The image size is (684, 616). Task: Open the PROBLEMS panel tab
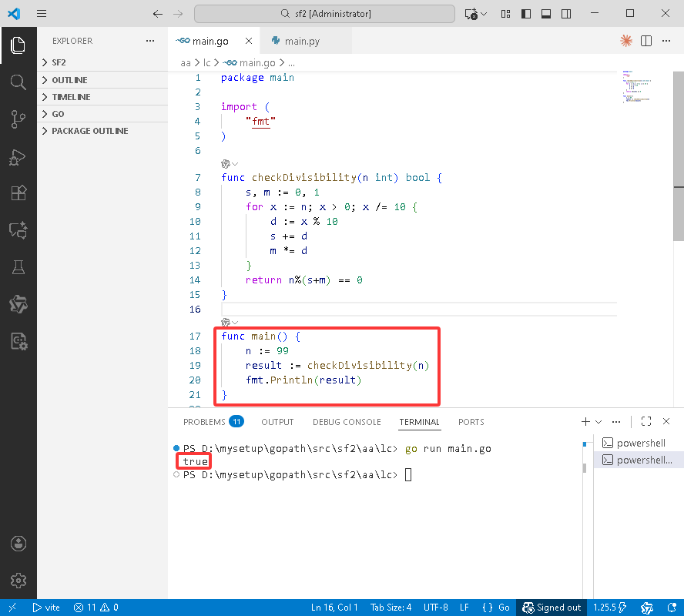[213, 421]
